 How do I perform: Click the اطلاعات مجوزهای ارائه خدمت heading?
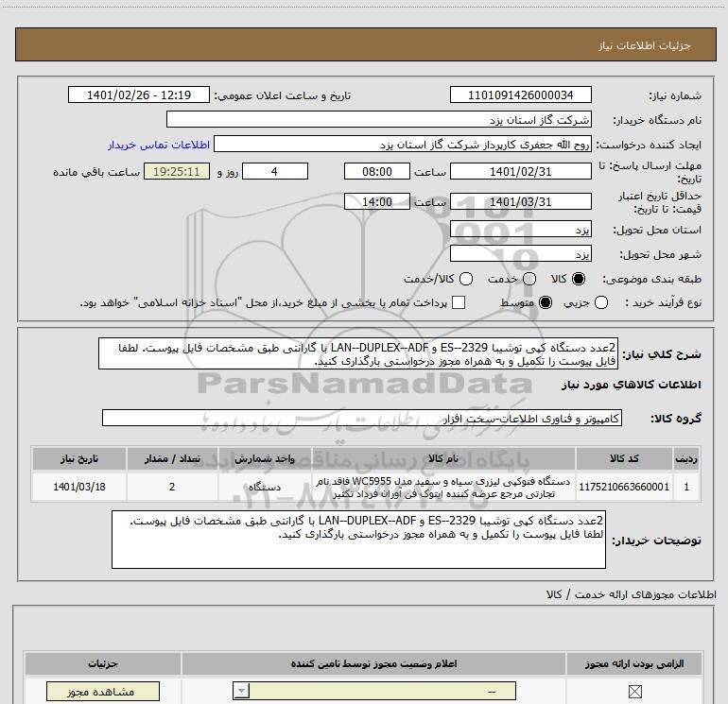click(x=632, y=594)
